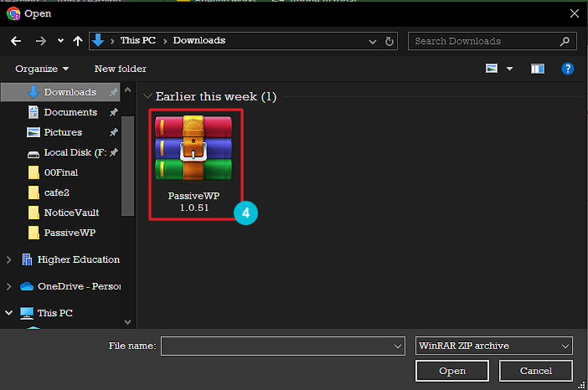The width and height of the screenshot is (588, 390).
Task: Expand the File name dropdown arrow
Action: coord(397,347)
